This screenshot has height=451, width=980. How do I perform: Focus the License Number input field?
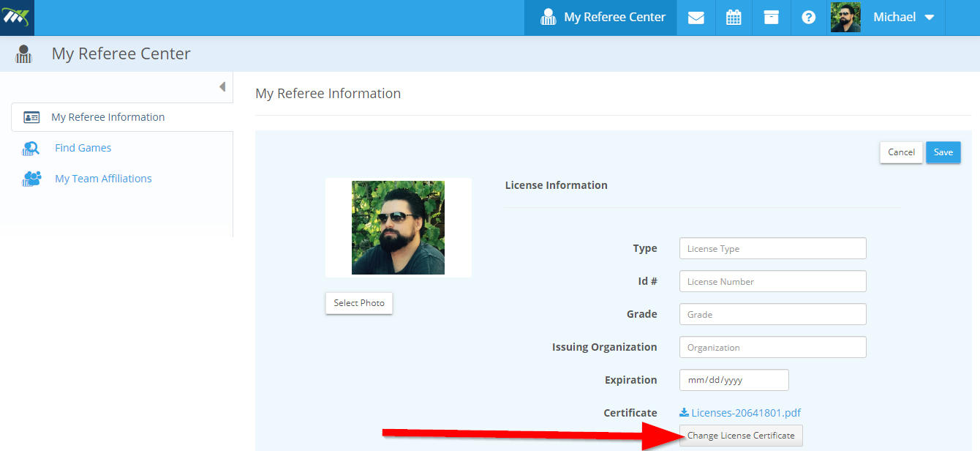(x=773, y=281)
